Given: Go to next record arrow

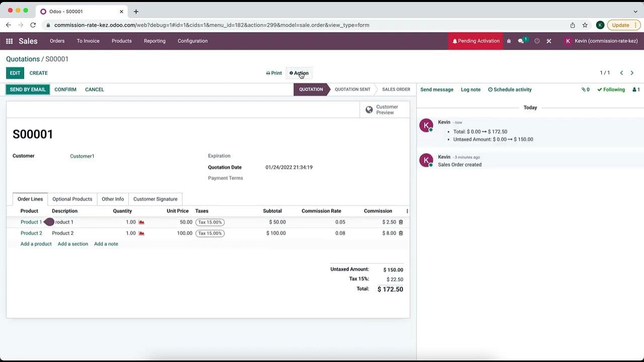Looking at the screenshot, I should tap(632, 73).
